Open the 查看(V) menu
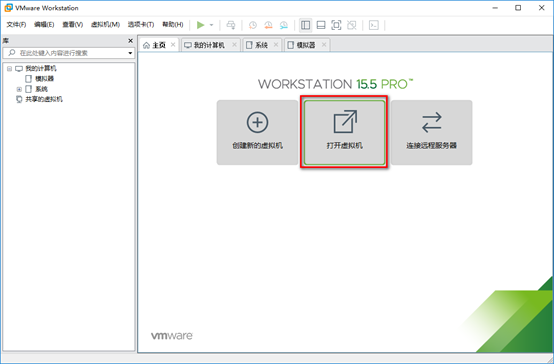Screen dimensions: 554x364 [72, 24]
